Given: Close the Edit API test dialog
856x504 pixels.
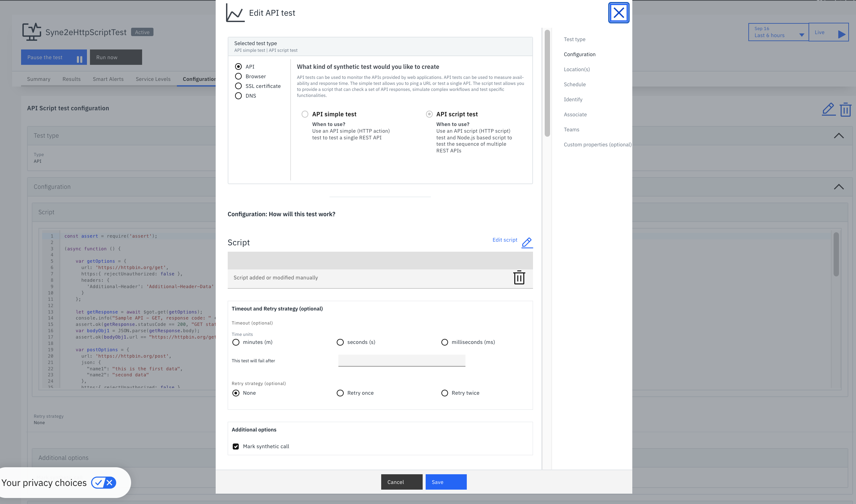Looking at the screenshot, I should pyautogui.click(x=619, y=13).
